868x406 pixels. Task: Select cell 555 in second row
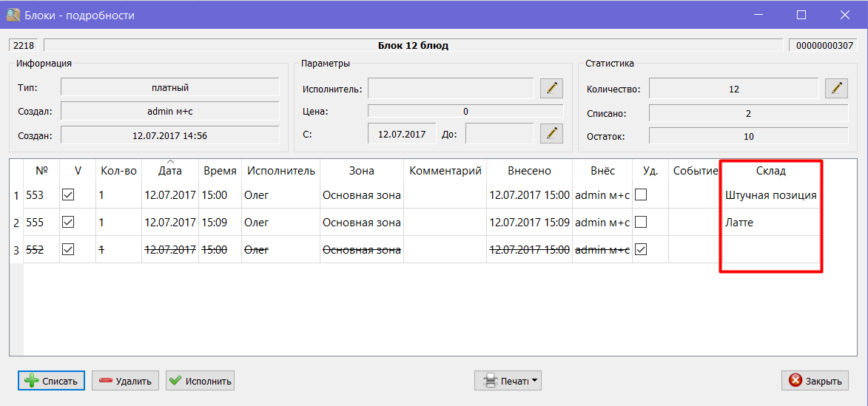[41, 223]
